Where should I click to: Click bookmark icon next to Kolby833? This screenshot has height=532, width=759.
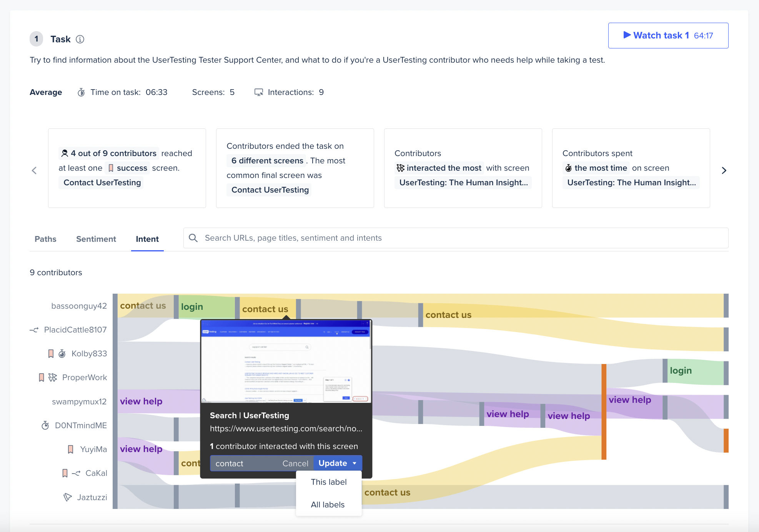coord(51,354)
